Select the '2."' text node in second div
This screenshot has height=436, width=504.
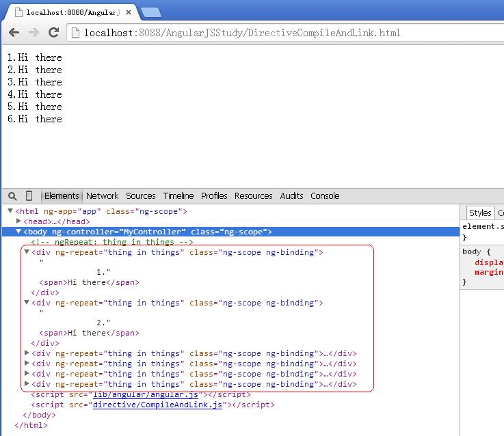click(103, 323)
